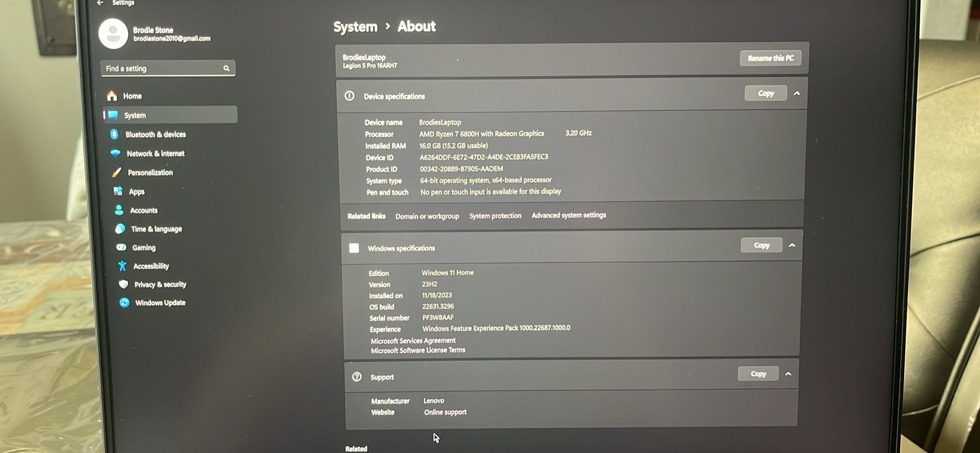Collapse the Support section chevron
Viewport: 980px width, 453px height.
pos(788,373)
